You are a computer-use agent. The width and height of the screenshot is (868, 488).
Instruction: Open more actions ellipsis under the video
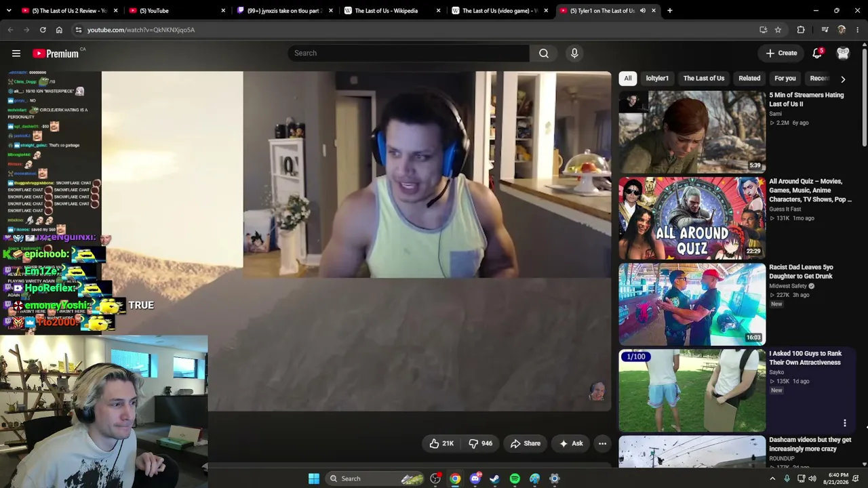point(602,443)
